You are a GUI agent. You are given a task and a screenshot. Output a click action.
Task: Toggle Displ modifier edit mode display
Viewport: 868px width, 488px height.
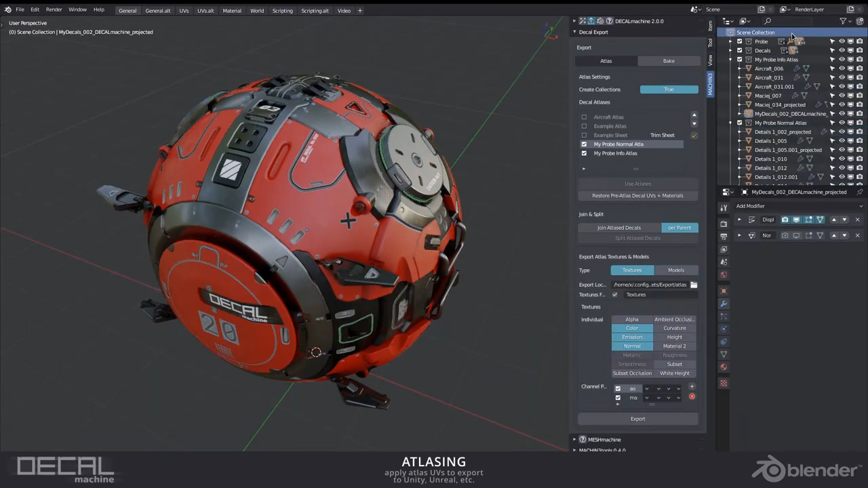(808, 220)
